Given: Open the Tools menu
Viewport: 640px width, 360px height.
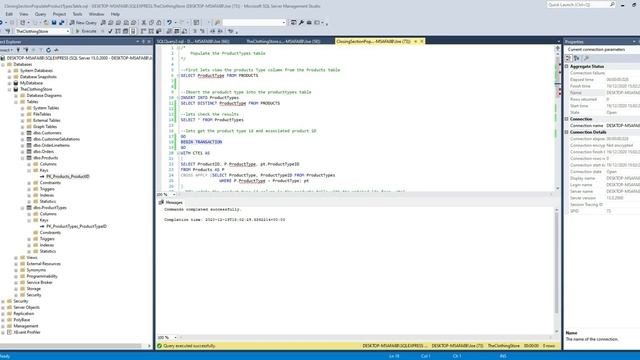Looking at the screenshot, I should coord(77,14).
